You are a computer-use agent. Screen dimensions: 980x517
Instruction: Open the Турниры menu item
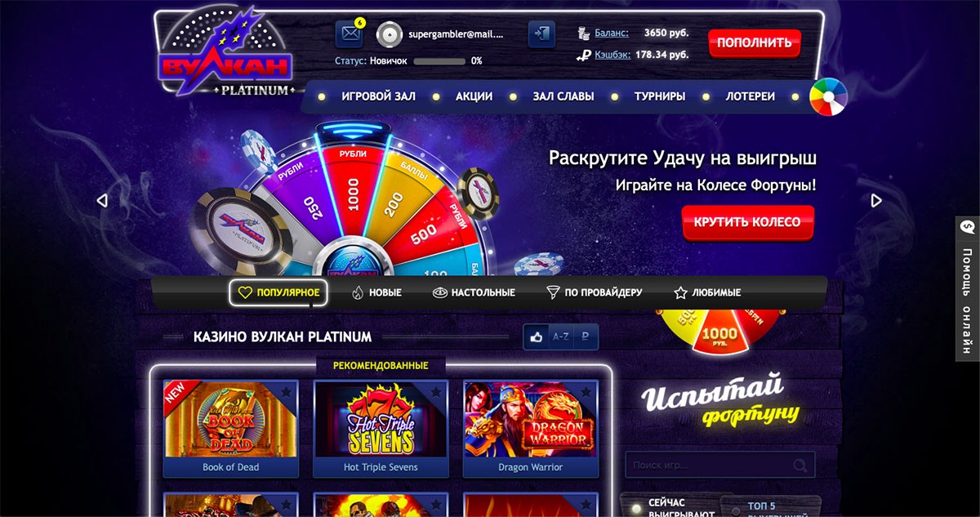pyautogui.click(x=659, y=96)
